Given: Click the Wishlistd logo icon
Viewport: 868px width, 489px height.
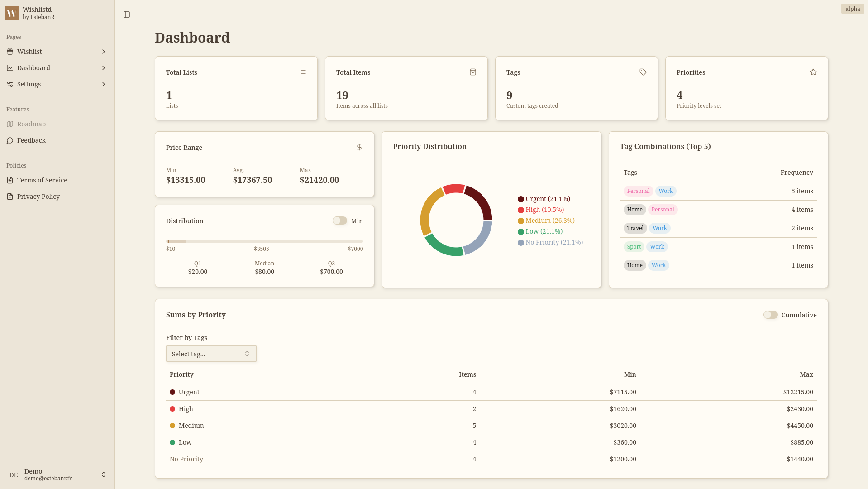Looking at the screenshot, I should click(12, 13).
